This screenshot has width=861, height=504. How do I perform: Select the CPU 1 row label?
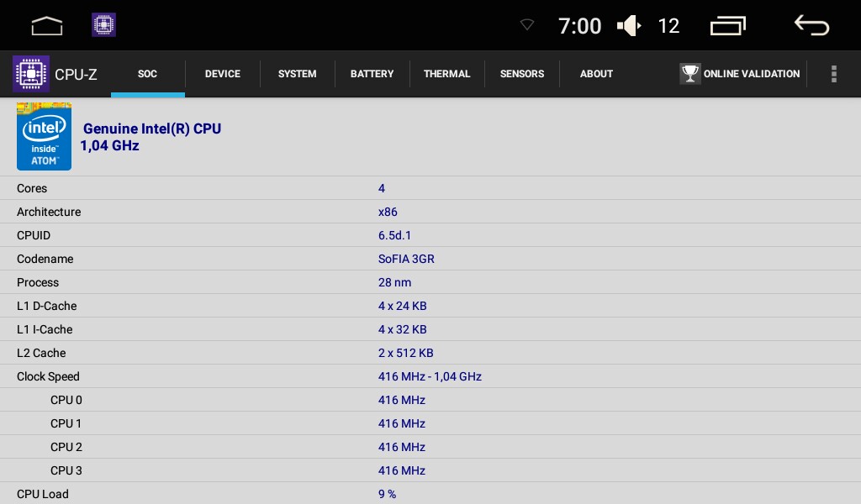click(x=66, y=424)
